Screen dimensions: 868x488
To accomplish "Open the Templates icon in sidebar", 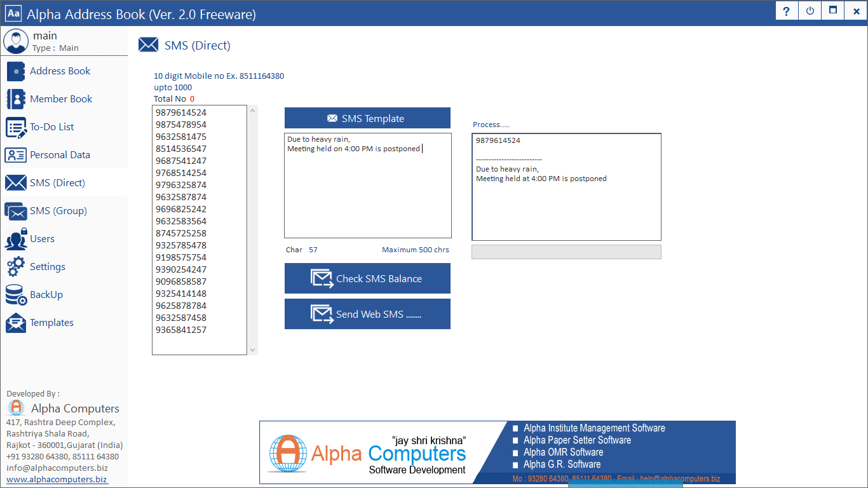I will (16, 323).
